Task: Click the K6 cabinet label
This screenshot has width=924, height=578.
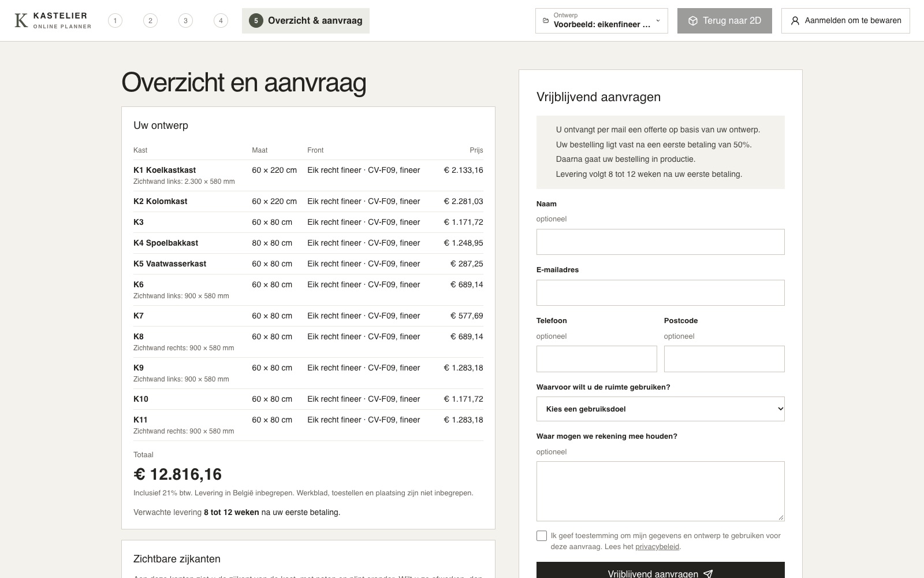Action: pos(139,284)
